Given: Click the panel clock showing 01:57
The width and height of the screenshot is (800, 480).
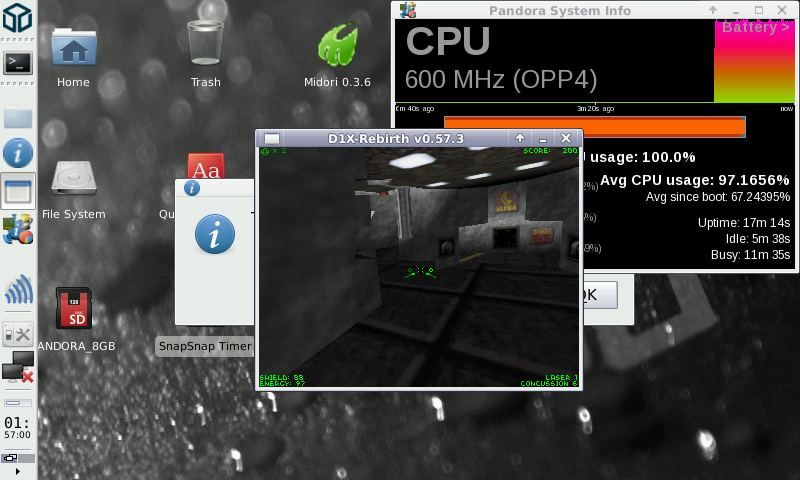Looking at the screenshot, I should click(x=18, y=429).
